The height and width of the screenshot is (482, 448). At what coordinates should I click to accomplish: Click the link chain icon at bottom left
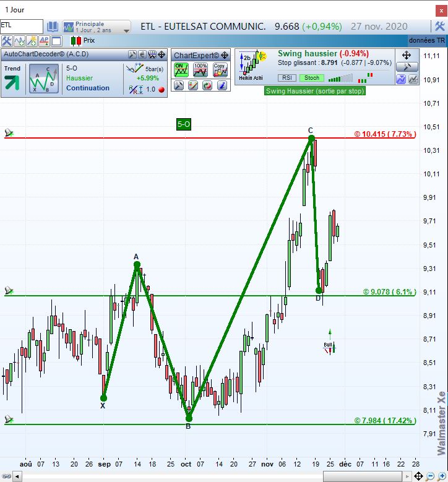(x=6, y=477)
